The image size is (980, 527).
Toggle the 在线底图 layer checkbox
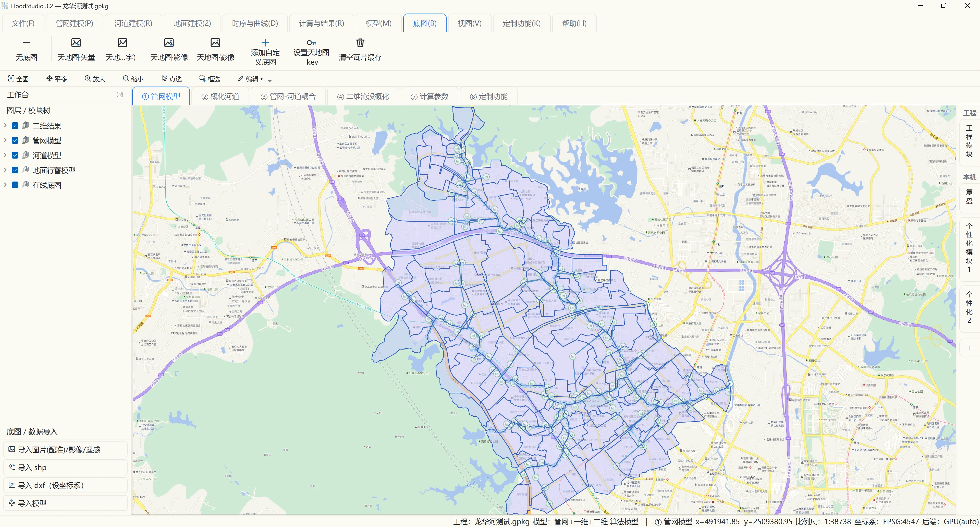point(15,185)
